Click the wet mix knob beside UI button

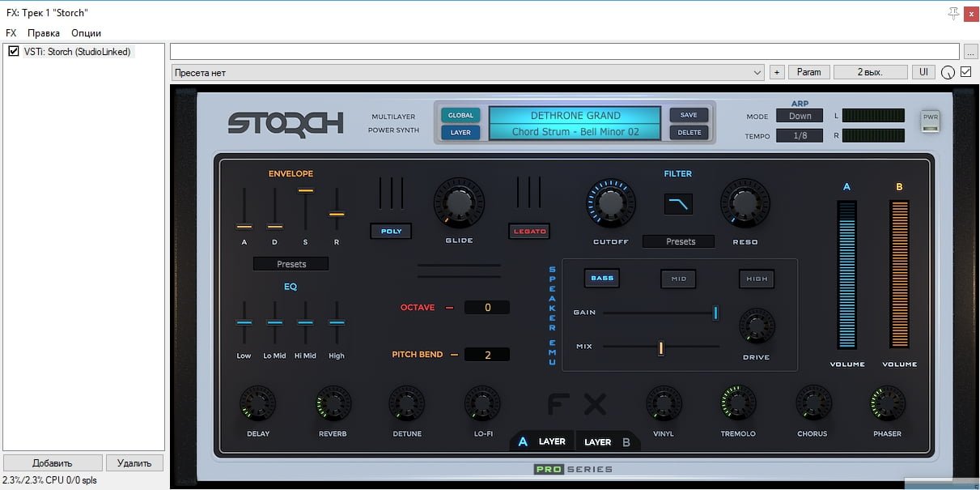pyautogui.click(x=948, y=73)
